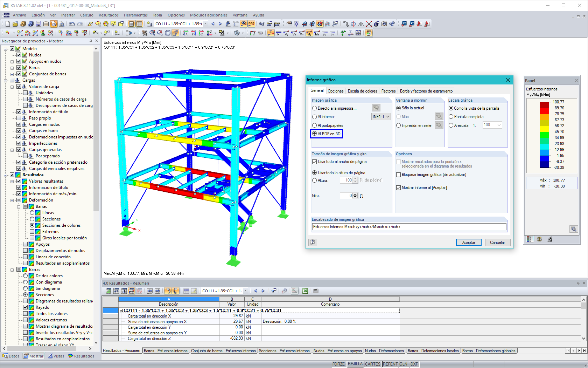Screen dimensions: 588x368
Task: Switch to the Escala de colores tab
Action: (x=362, y=91)
